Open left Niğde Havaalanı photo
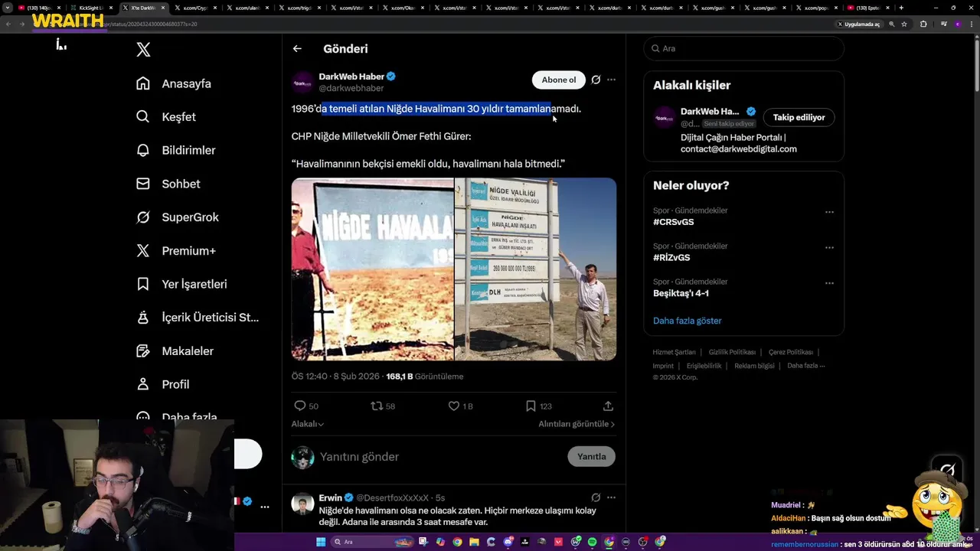Screen dimensions: 980x551 (372, 269)
